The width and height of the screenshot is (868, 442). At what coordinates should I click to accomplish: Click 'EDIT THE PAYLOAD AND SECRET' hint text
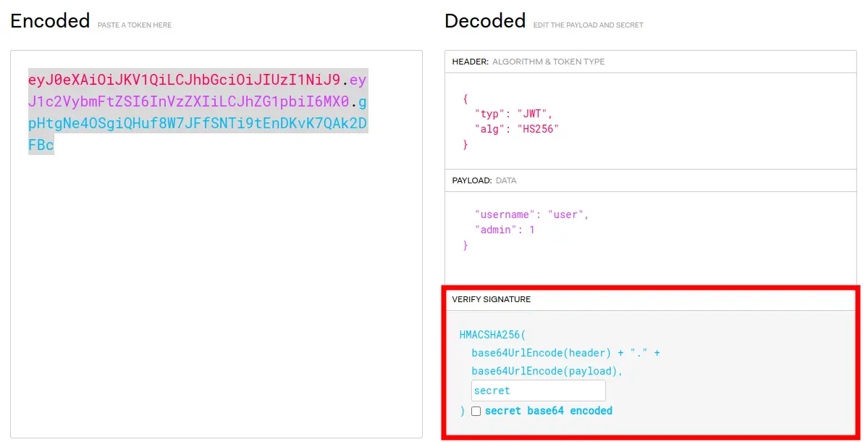point(588,25)
